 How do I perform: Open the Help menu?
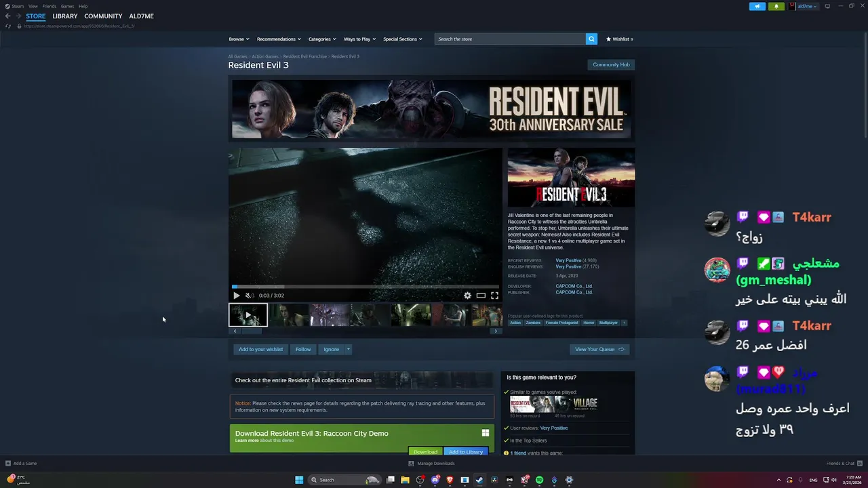(x=83, y=6)
